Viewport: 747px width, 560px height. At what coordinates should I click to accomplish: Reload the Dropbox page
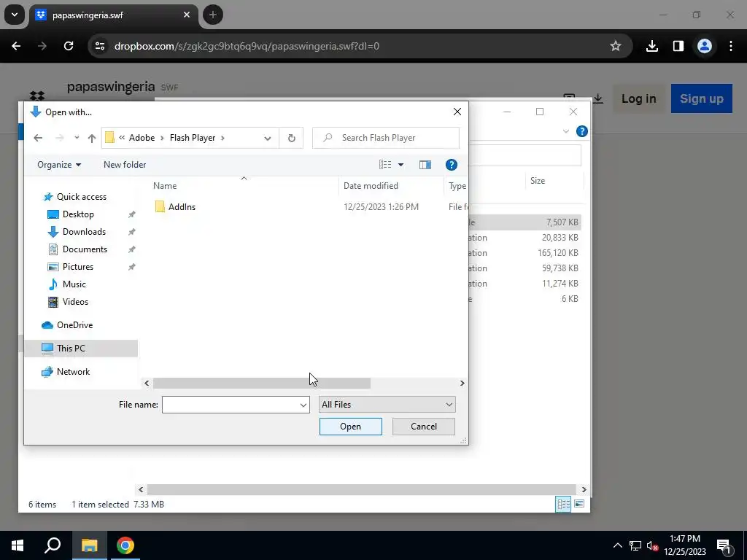tap(69, 46)
